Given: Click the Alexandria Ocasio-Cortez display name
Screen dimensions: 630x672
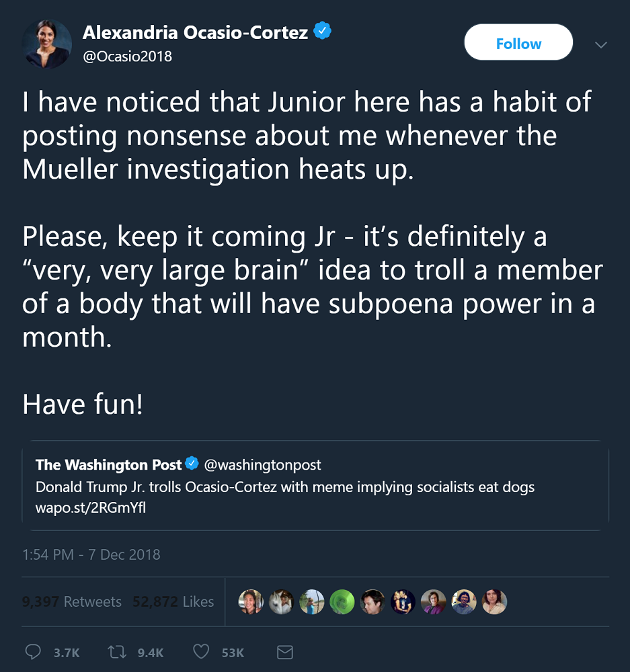Looking at the screenshot, I should pyautogui.click(x=196, y=32).
